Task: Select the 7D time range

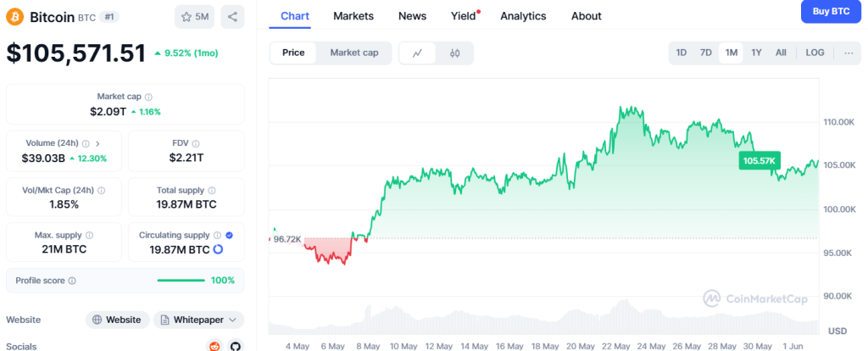Action: coord(705,53)
